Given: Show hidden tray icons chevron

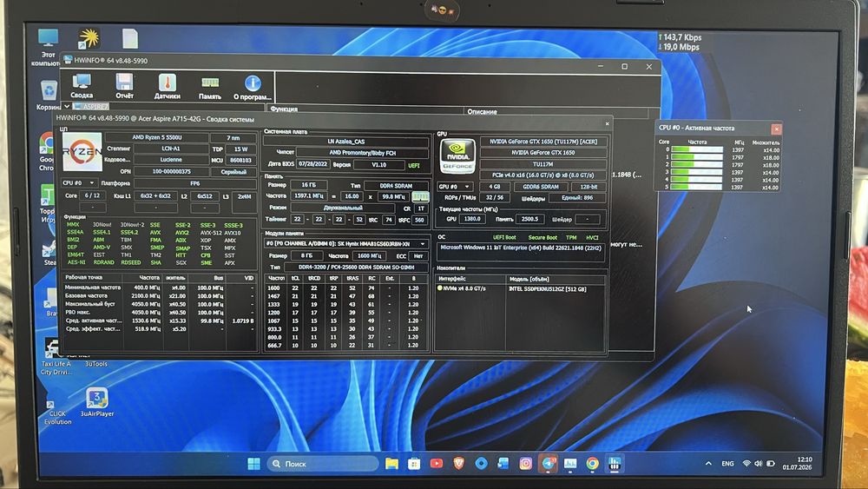Looking at the screenshot, I should pyautogui.click(x=708, y=464).
